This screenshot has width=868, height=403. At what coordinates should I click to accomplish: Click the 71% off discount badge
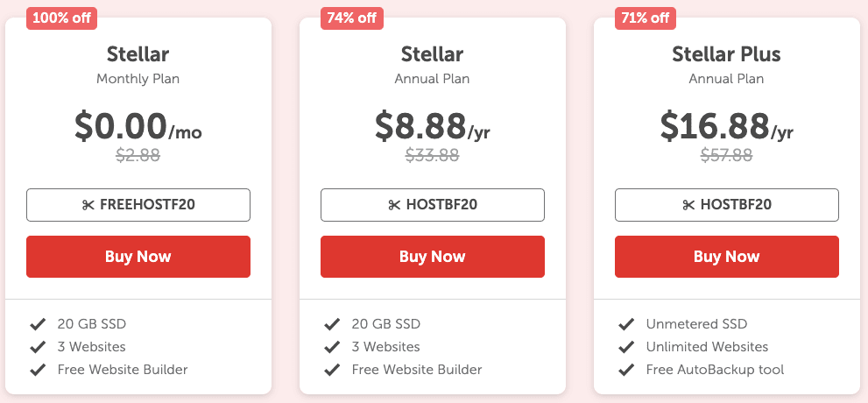tap(646, 18)
